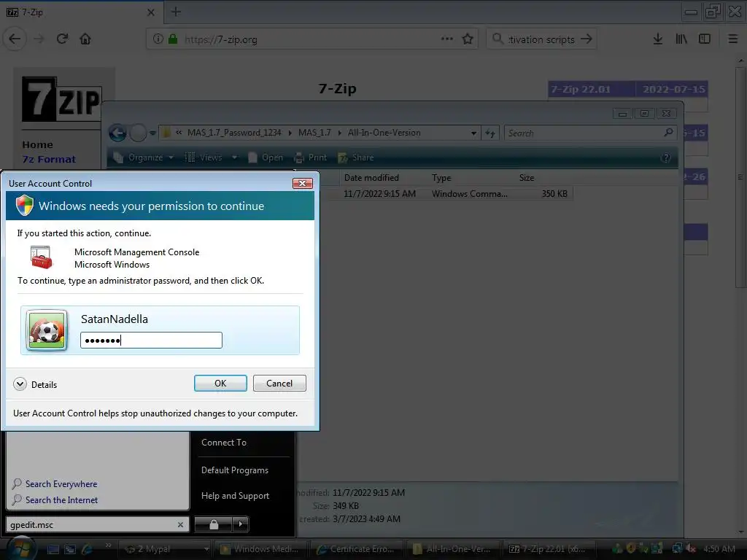Refresh the Explorer folder view
The image size is (747, 560).
(490, 133)
